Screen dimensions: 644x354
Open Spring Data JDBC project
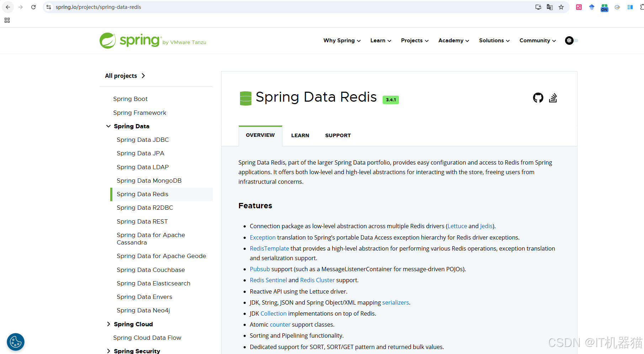coord(143,140)
